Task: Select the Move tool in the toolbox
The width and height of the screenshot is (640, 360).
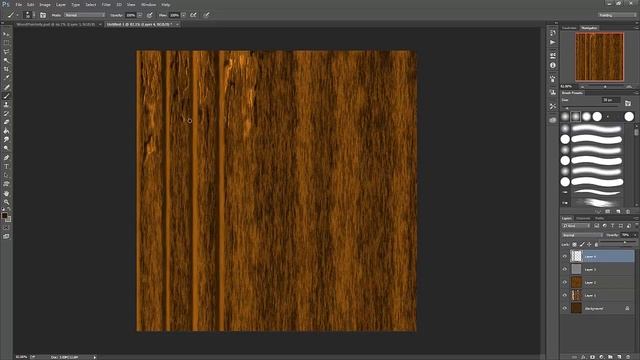Action: pos(6,34)
